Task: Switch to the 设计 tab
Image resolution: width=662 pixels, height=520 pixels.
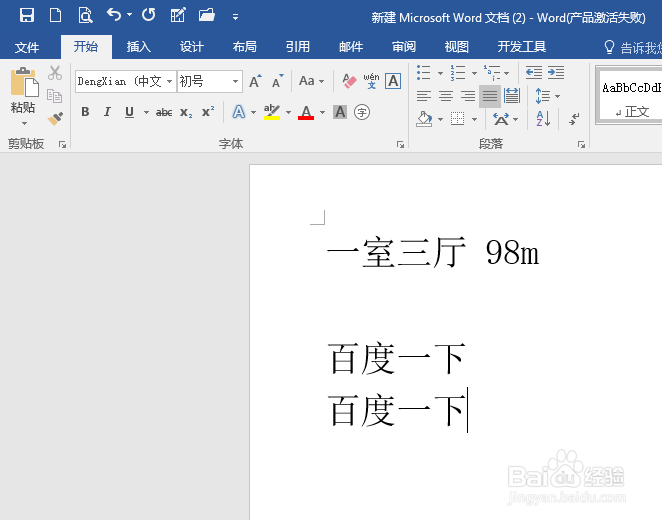Action: click(x=192, y=47)
